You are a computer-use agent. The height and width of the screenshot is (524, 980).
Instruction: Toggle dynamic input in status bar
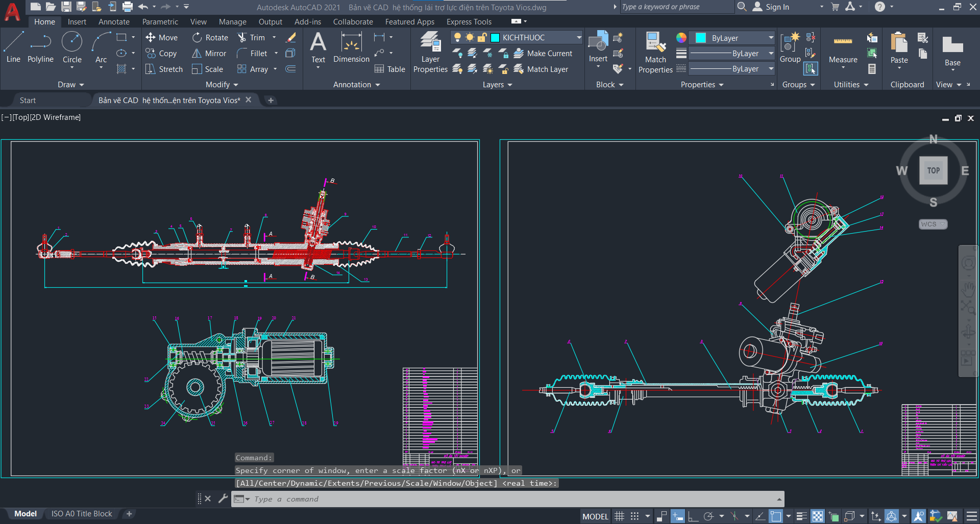(x=677, y=516)
